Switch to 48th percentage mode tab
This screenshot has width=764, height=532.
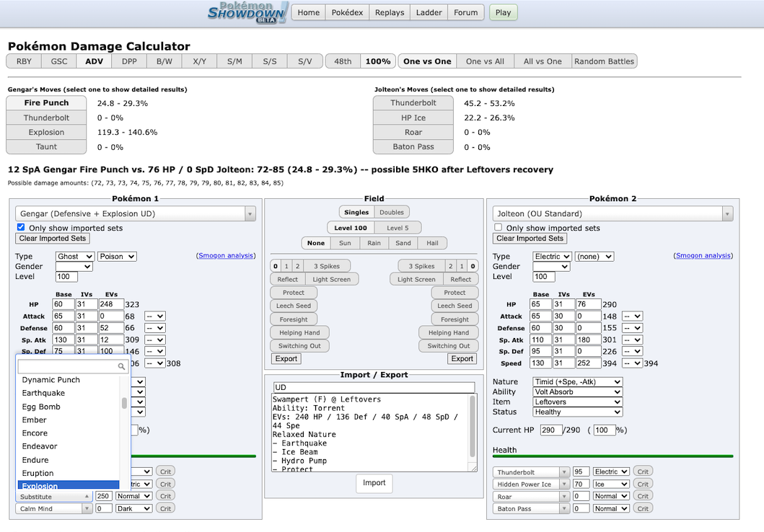[x=343, y=61]
